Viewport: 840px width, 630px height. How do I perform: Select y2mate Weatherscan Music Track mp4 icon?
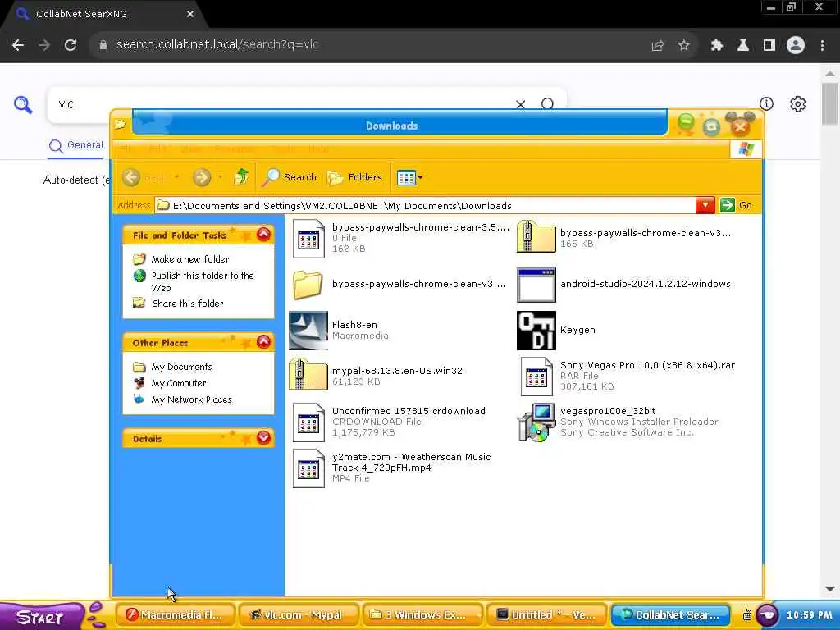[x=308, y=468]
